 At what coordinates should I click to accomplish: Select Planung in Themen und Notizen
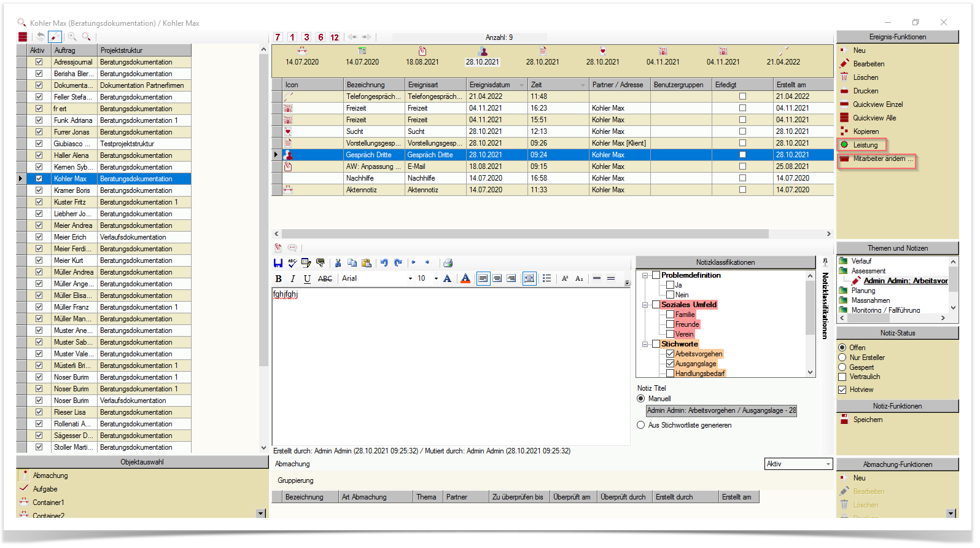(863, 291)
